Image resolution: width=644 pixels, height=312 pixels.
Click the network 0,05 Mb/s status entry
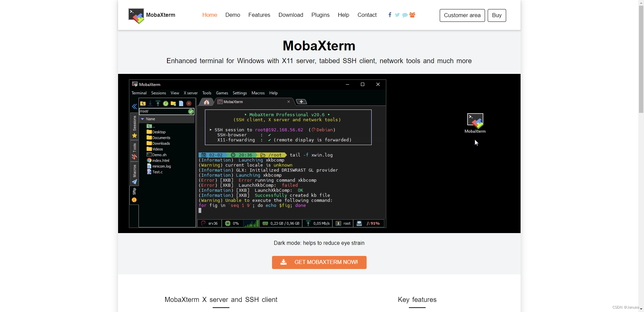click(318, 223)
